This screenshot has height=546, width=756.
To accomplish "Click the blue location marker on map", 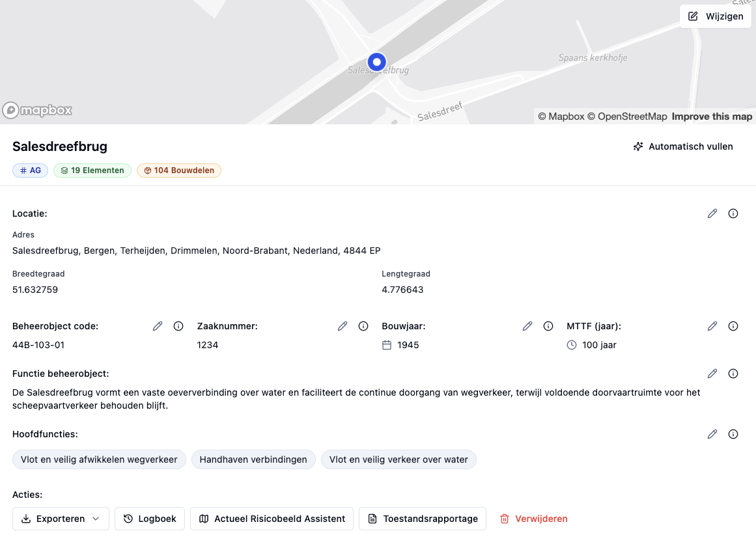I will pos(377,62).
